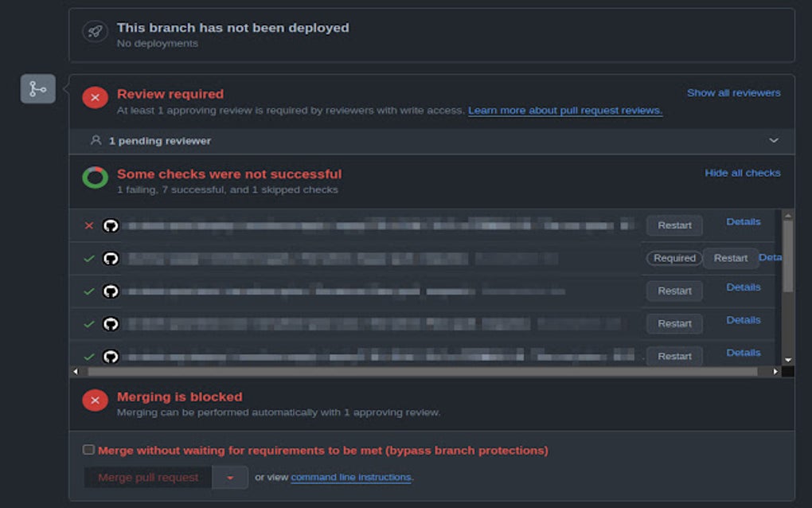
Task: Click the GitHub Actions octocat icon on the failing check
Action: coord(111,225)
